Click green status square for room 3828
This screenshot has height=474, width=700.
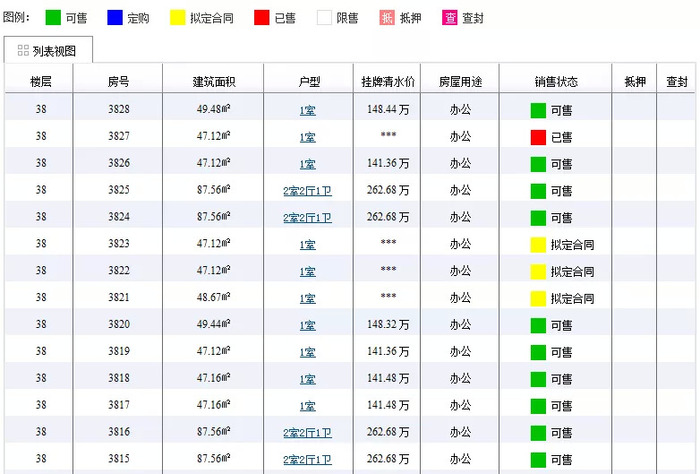click(538, 110)
